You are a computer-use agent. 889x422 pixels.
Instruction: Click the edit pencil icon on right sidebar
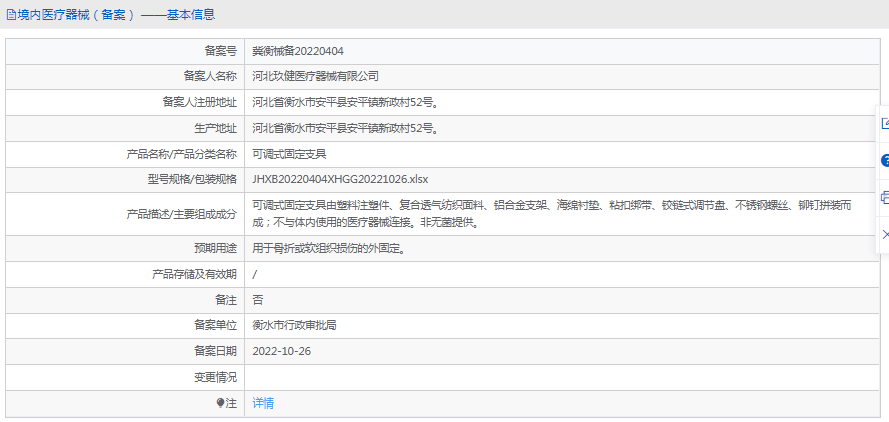(886, 124)
